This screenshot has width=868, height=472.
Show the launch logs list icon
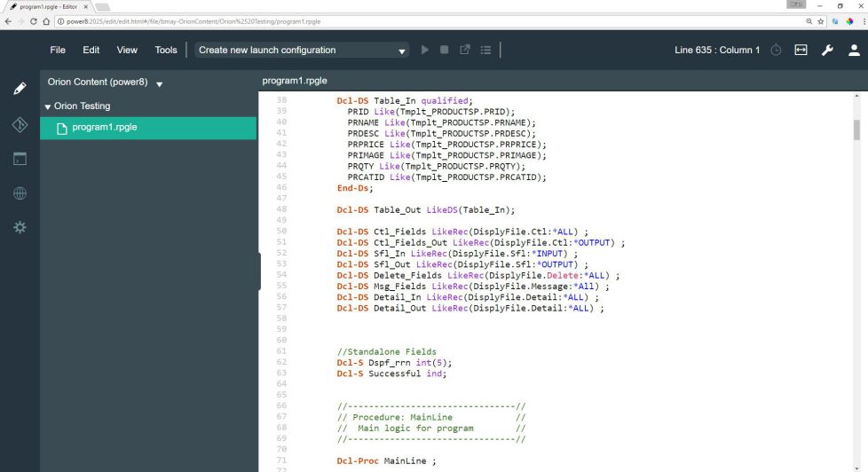tap(485, 50)
